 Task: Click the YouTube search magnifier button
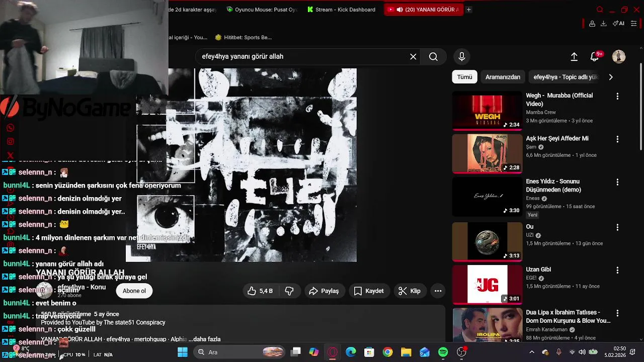click(433, 57)
